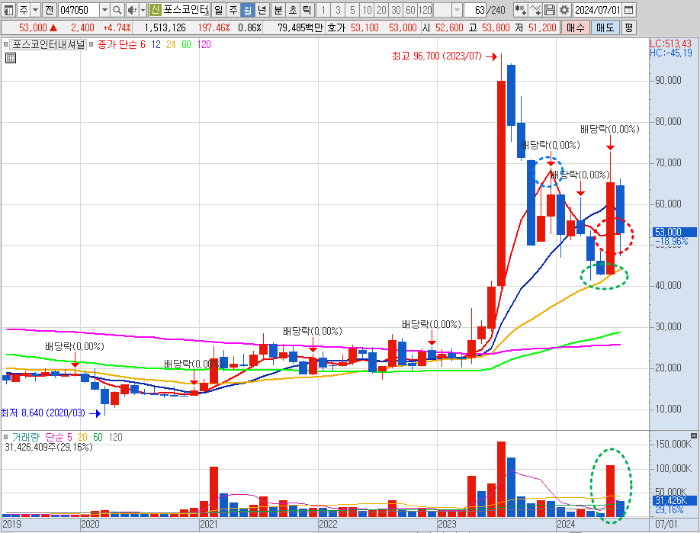Viewport: 700px width, 533px height.
Task: Click the orange 24 moving average label
Action: 171,45
